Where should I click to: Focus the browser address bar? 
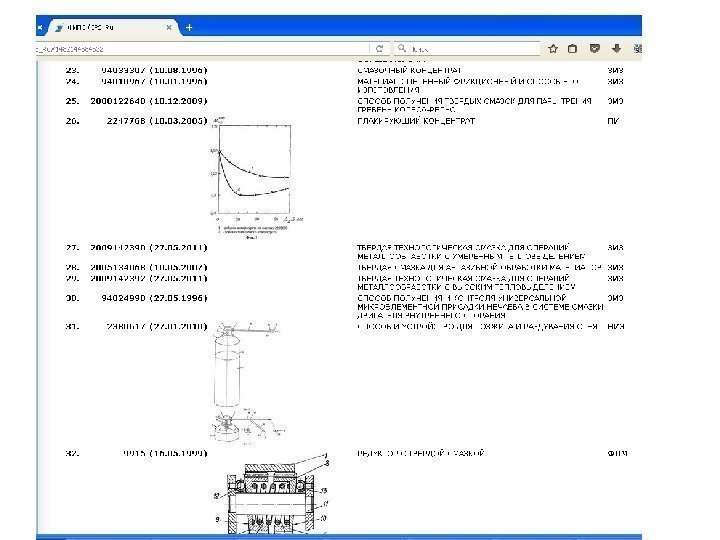(x=202, y=49)
